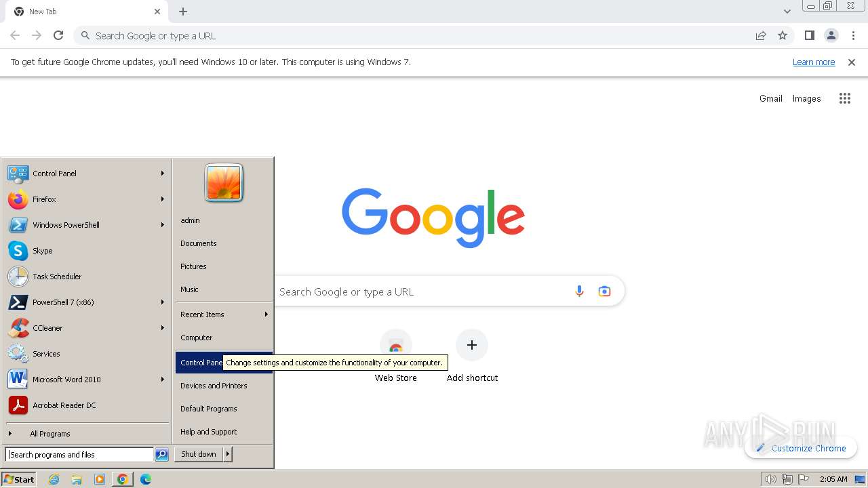Screen dimensions: 868x488
Task: Follow the Learn more link
Action: [814, 62]
